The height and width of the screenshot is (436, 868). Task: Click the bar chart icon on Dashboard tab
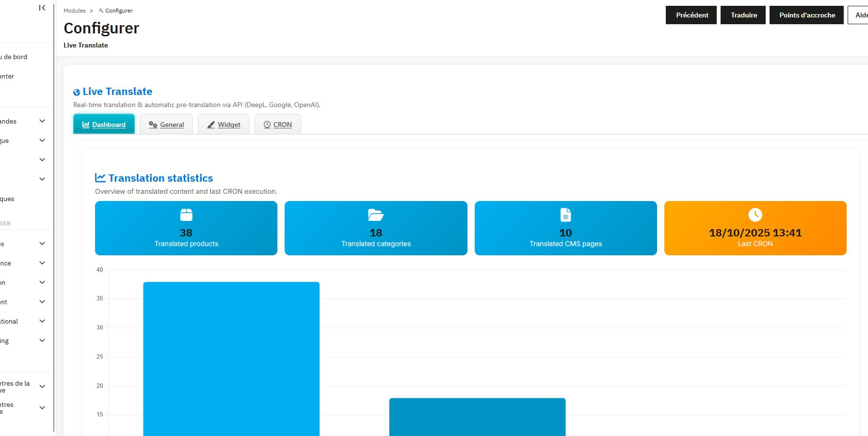(86, 125)
